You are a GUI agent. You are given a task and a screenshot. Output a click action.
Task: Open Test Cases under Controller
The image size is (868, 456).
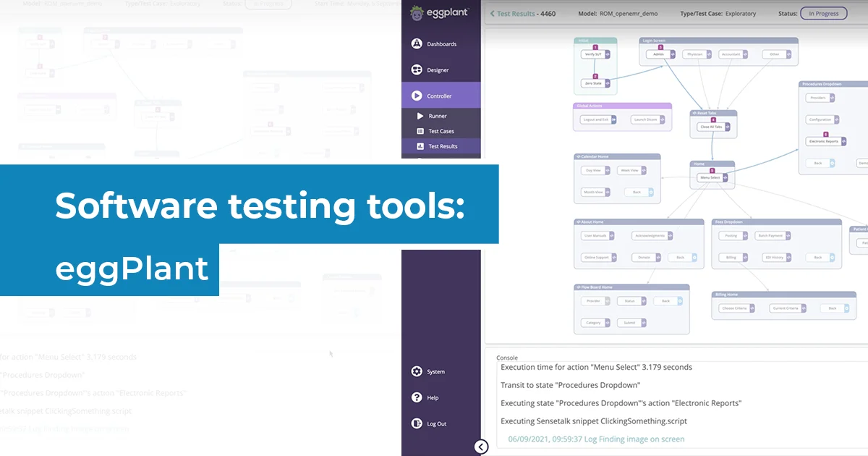(441, 131)
